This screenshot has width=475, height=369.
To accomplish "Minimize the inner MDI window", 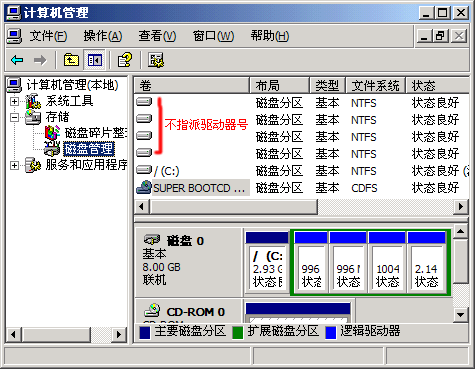I will [x=425, y=36].
